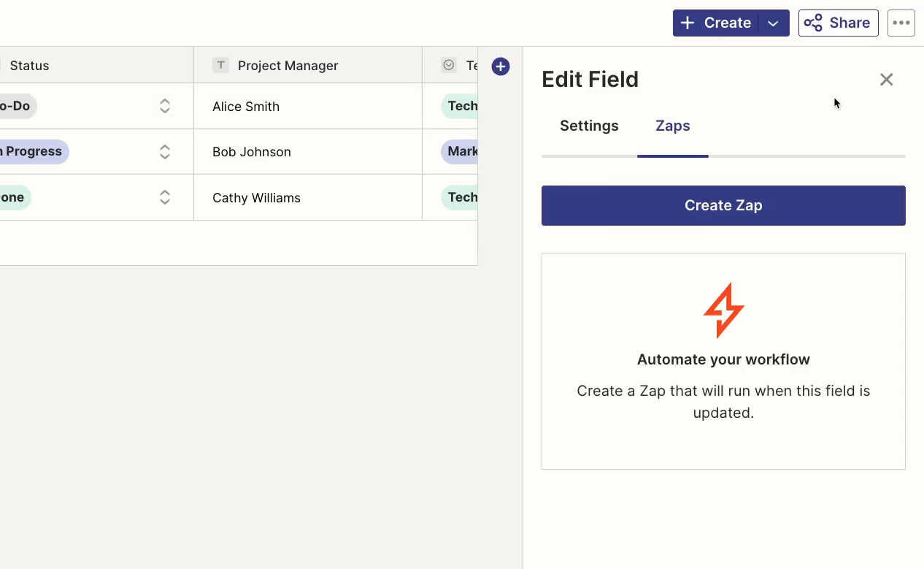This screenshot has height=569, width=924.
Task: Click the Edit Field panel title
Action: 590,79
